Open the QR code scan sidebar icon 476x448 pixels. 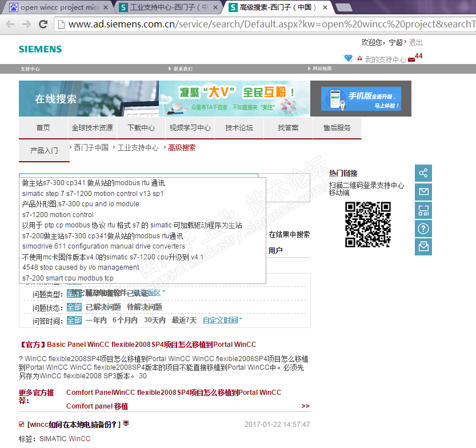point(423,210)
